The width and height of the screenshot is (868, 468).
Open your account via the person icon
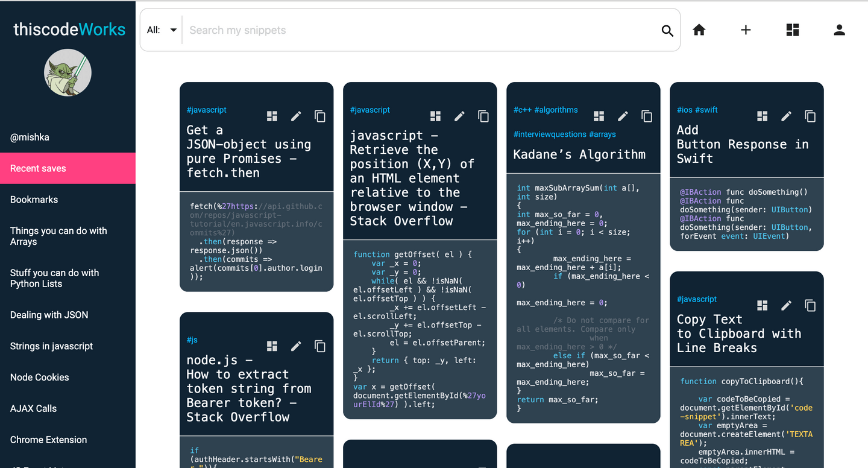[x=839, y=29]
